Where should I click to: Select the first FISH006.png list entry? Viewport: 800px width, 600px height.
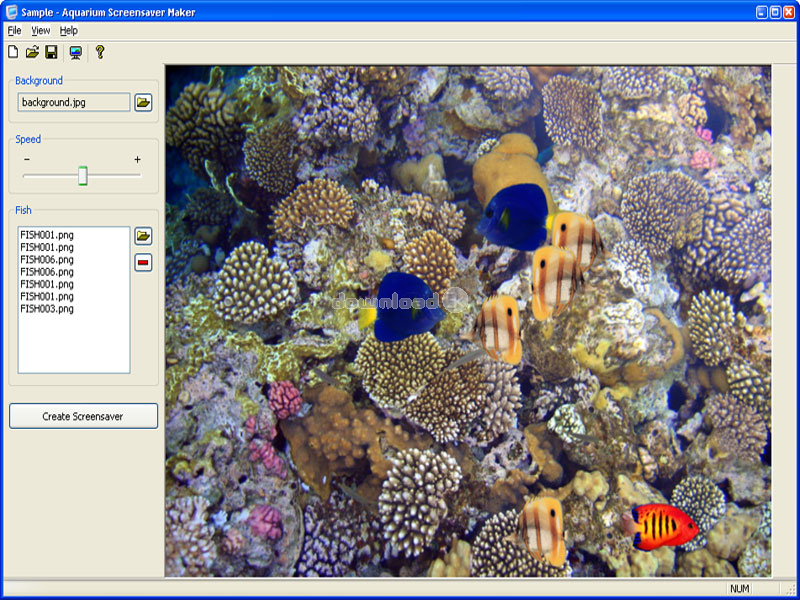coord(47,259)
